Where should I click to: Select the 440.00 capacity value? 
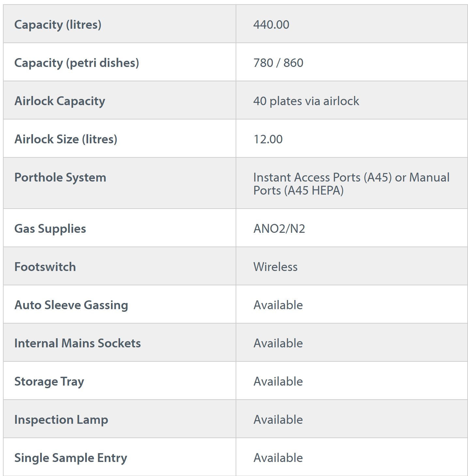click(271, 24)
